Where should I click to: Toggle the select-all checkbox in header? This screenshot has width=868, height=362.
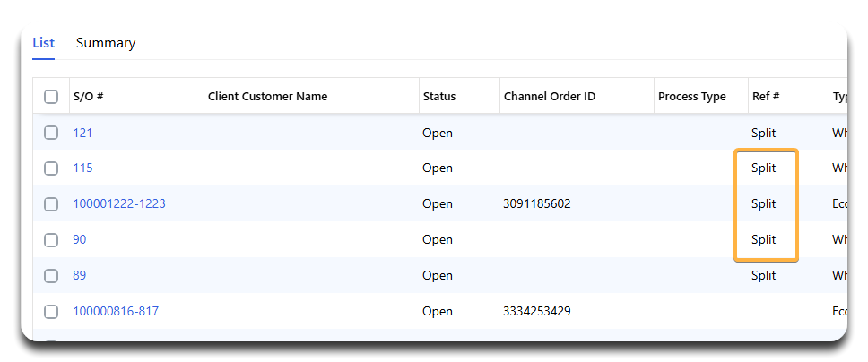point(51,97)
